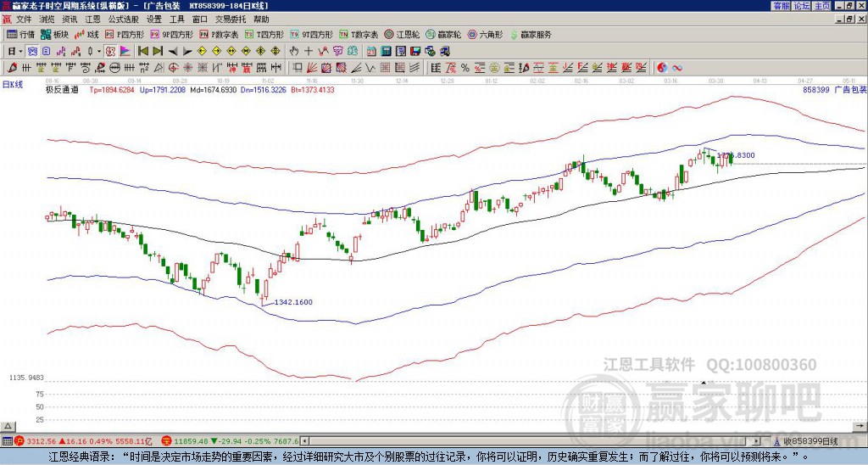Screen dimensions: 868x465
Task: Expand the candlestick style dropdown arrow
Action: pyautogui.click(x=99, y=52)
